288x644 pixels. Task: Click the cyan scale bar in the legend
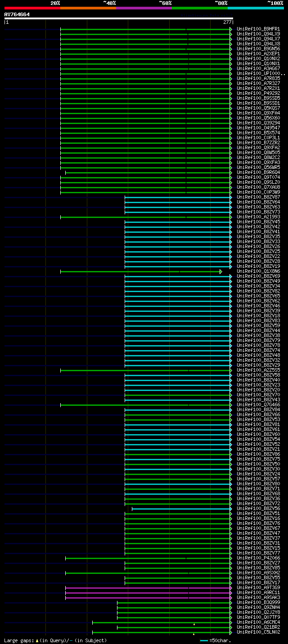coord(204,640)
